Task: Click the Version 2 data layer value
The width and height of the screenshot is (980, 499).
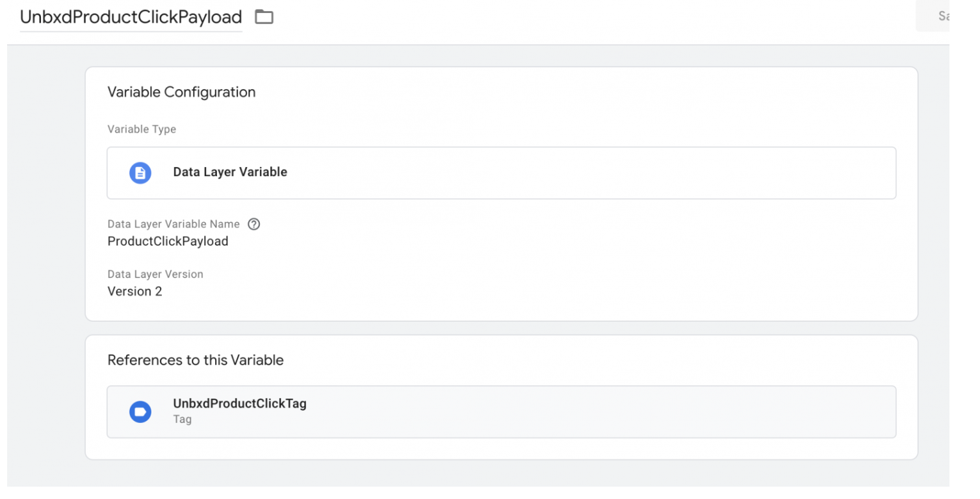Action: 135,291
